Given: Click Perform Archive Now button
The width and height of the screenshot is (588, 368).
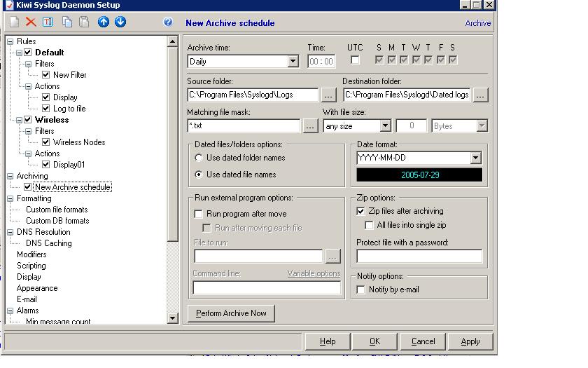Looking at the screenshot, I should tap(231, 313).
